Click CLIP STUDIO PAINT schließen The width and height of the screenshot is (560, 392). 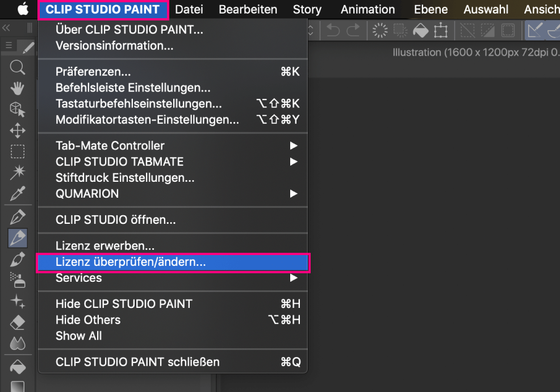coord(137,362)
